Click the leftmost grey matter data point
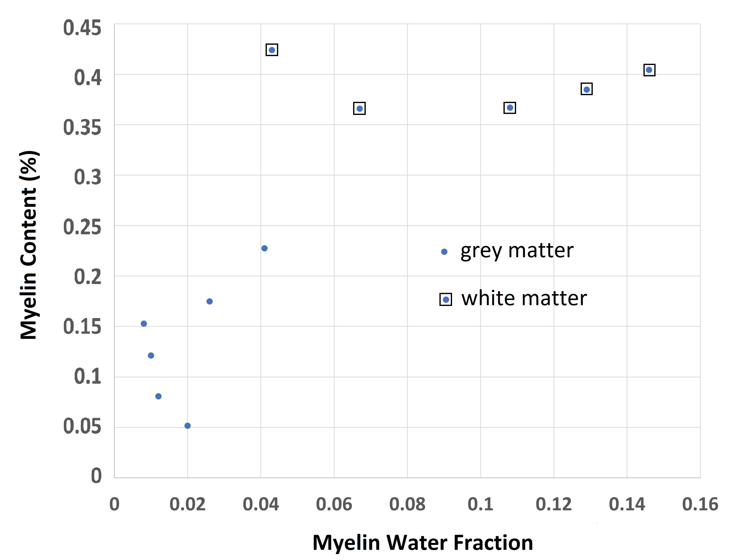The image size is (730, 560). click(144, 324)
